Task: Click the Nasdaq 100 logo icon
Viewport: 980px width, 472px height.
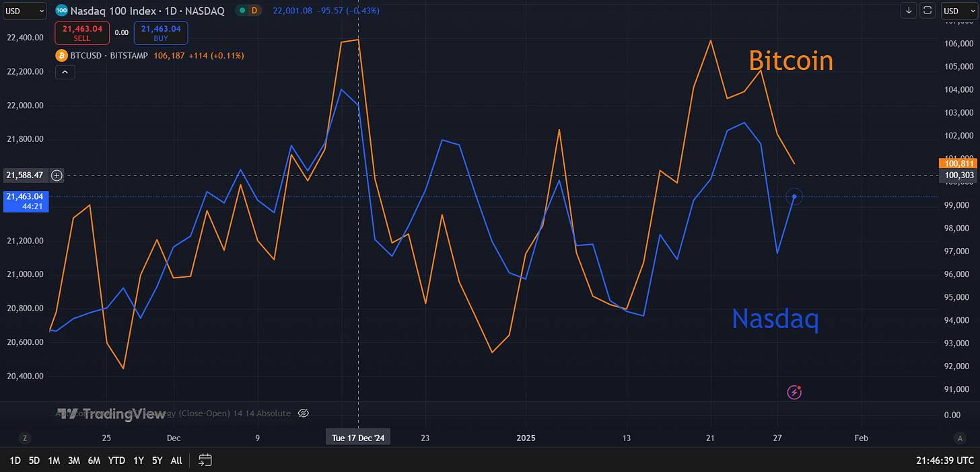Action: pos(61,10)
